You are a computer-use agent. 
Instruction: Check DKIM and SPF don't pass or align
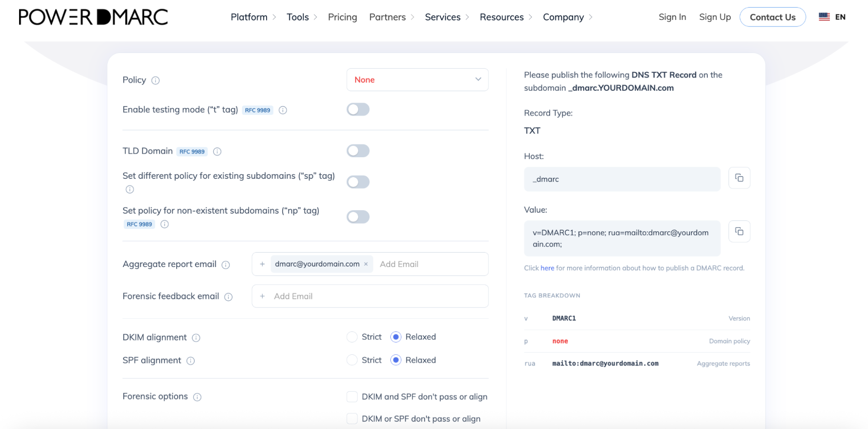click(352, 396)
